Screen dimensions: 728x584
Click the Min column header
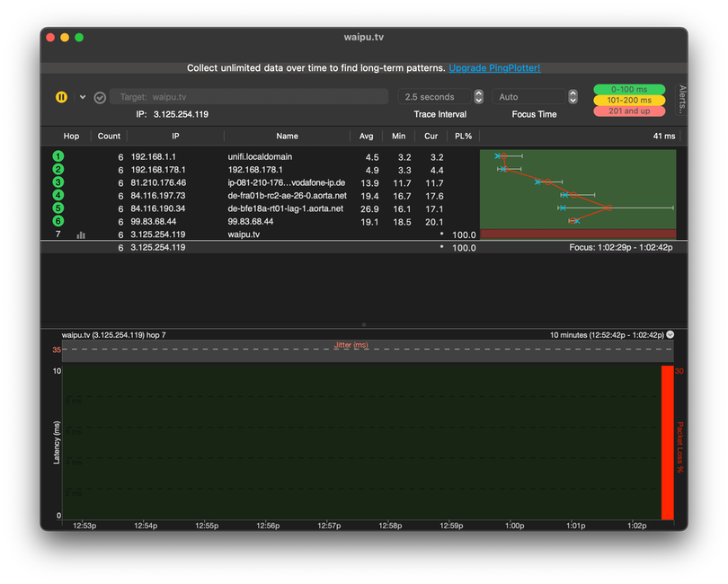click(x=398, y=136)
